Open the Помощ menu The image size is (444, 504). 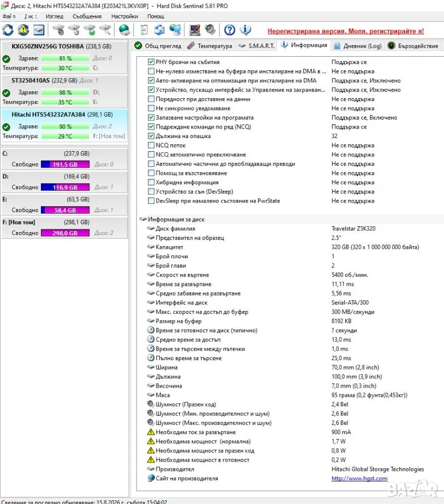point(156,16)
